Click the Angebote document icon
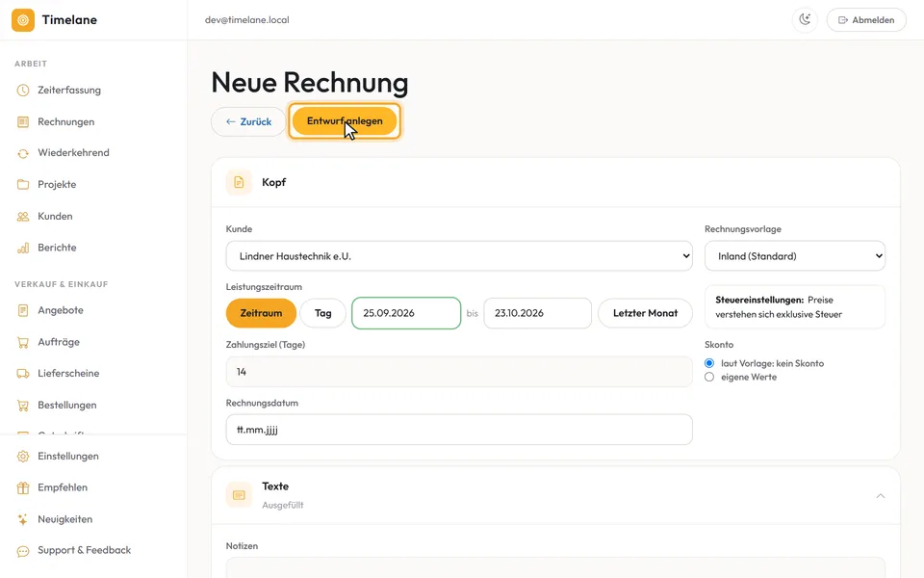 click(x=23, y=310)
